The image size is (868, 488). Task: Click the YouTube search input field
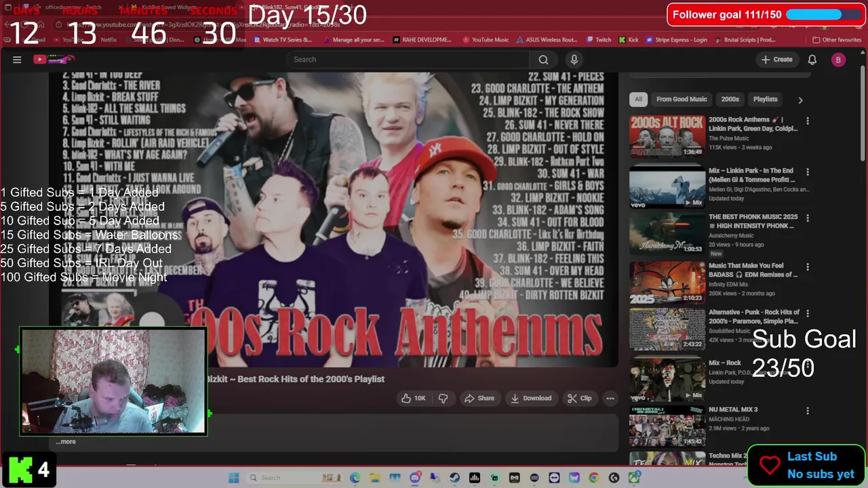pyautogui.click(x=409, y=60)
